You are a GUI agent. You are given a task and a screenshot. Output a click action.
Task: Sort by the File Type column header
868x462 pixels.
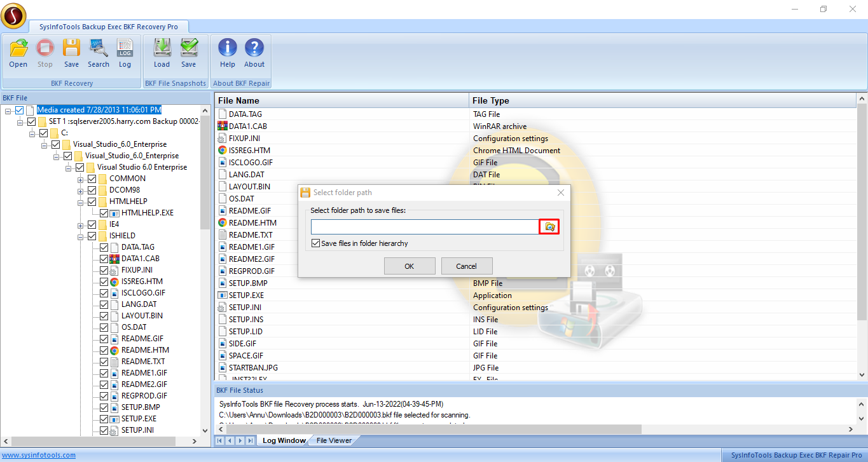[x=663, y=100]
